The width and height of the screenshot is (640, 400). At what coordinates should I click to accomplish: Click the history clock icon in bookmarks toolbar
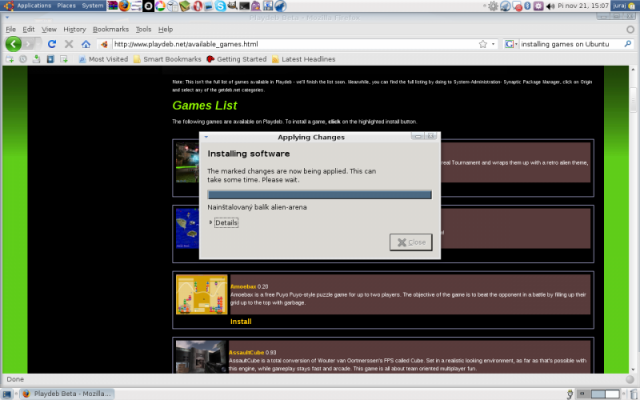pyautogui.click(x=23, y=59)
